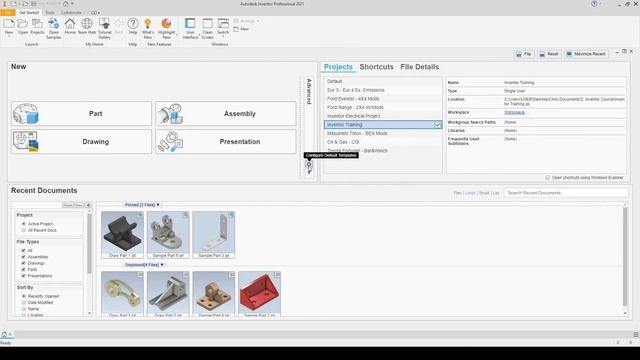Toggle the Assemblies file type checkbox
The width and height of the screenshot is (640, 360).
(23, 257)
